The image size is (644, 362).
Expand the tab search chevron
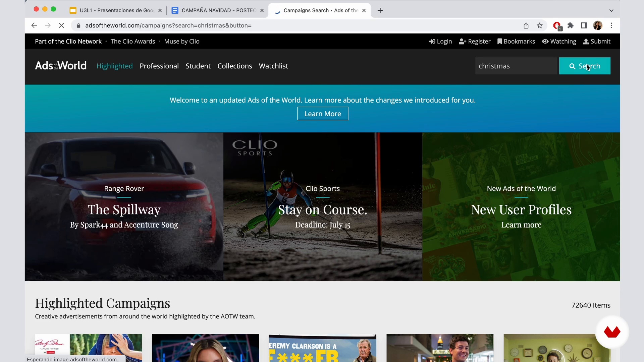pos(611,10)
